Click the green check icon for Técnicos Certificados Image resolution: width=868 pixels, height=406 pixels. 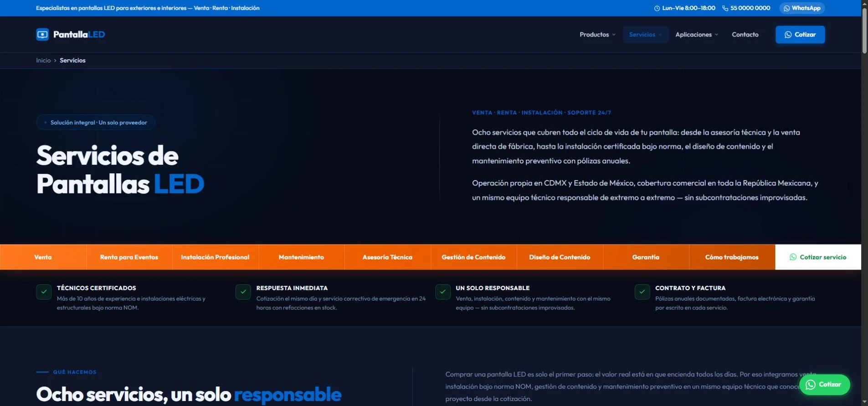pos(44,292)
